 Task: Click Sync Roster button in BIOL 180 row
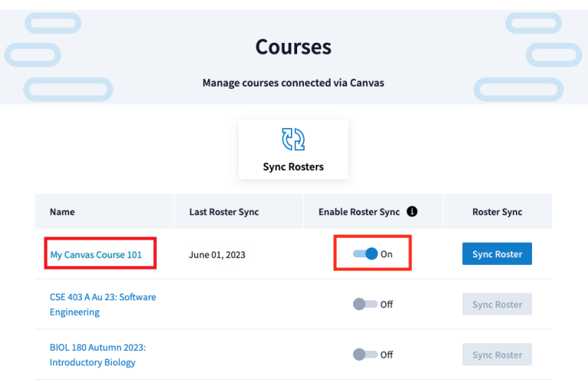point(497,355)
